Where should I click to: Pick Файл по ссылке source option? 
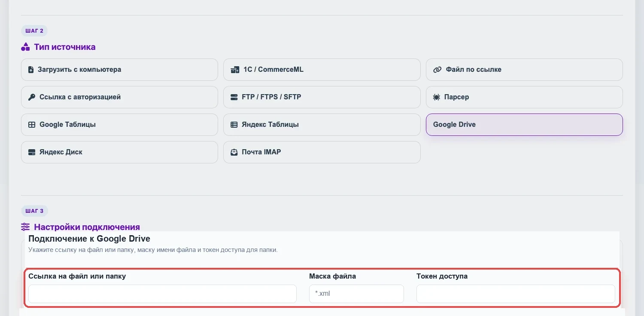(x=524, y=70)
